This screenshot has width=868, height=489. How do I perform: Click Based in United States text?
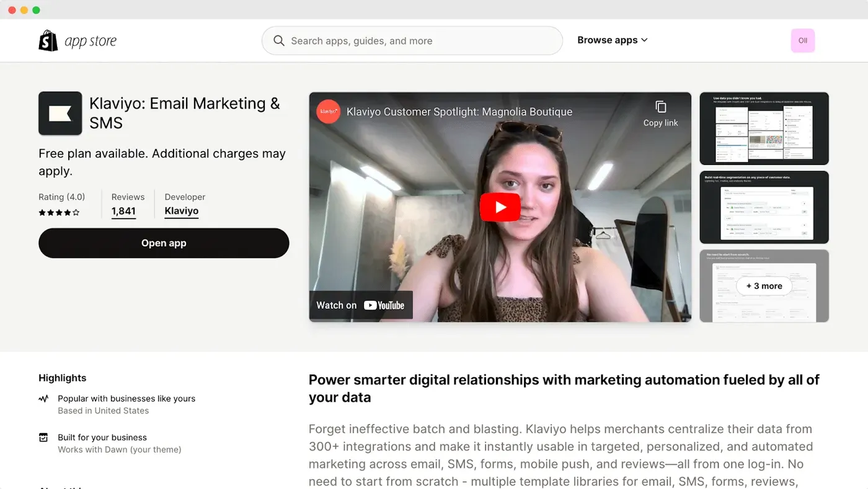pos(104,411)
